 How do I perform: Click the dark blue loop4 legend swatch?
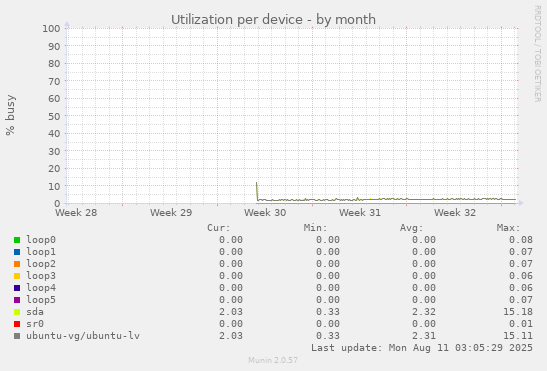pos(17,288)
